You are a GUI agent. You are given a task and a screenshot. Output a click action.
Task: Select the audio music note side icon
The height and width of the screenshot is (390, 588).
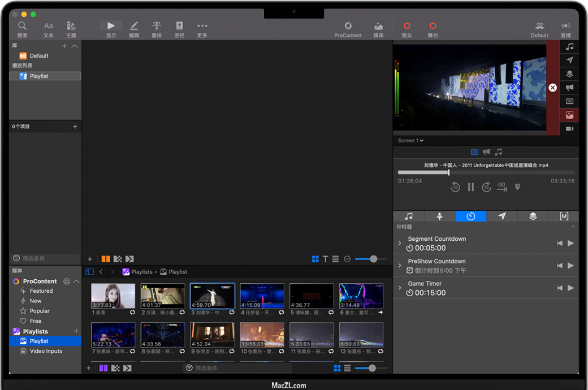[569, 46]
